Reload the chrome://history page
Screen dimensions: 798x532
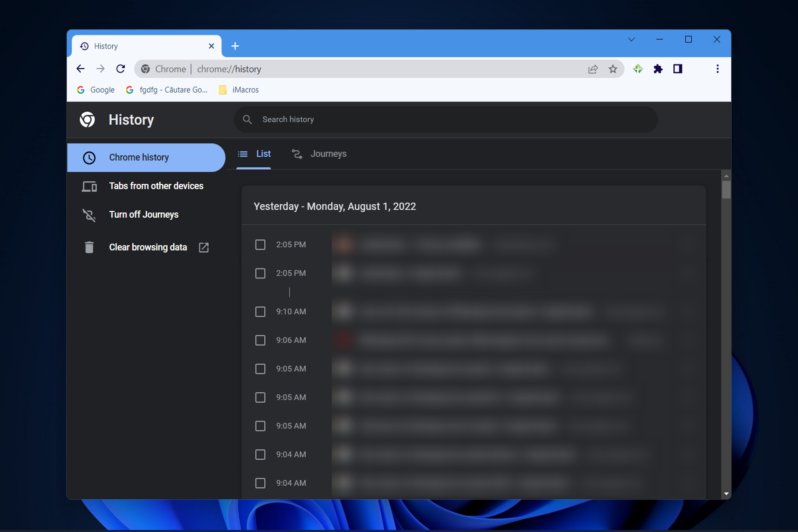[x=121, y=69]
